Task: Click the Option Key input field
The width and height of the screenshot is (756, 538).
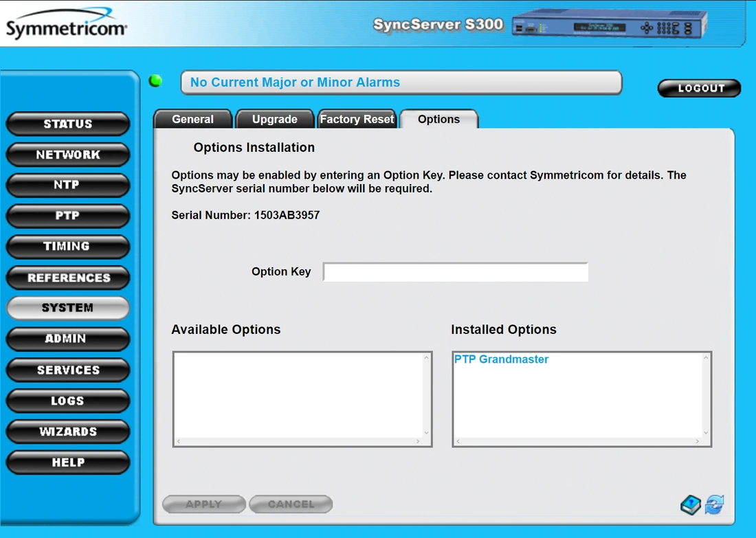Action: 455,272
